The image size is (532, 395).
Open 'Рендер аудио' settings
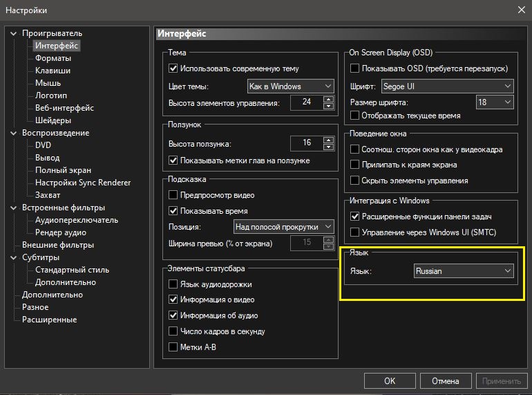pyautogui.click(x=61, y=232)
